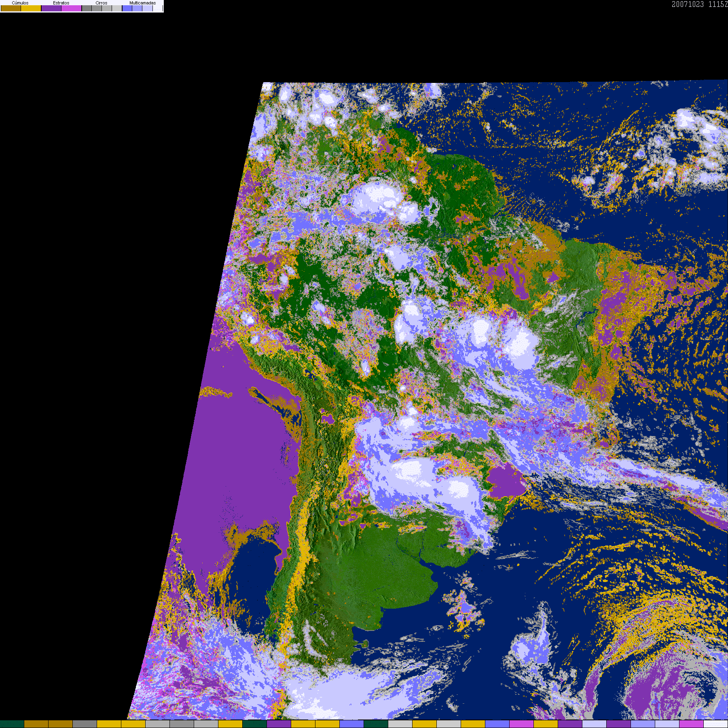Viewport: 728px width, 728px height.
Task: Pick the dark purple Estratos swatch
Action: point(51,8)
